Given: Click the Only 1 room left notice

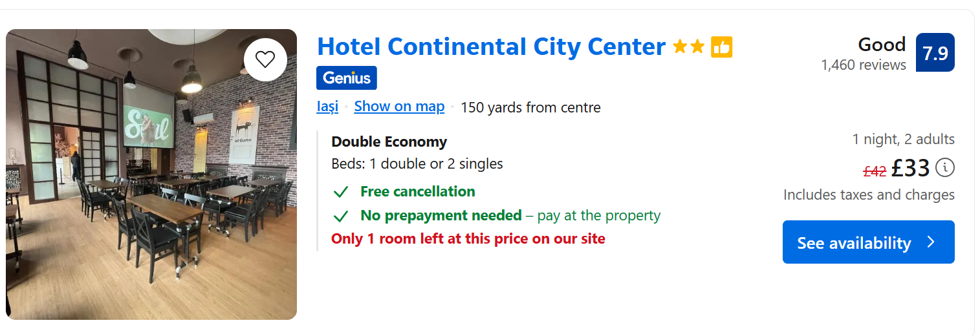Looking at the screenshot, I should pos(468,239).
